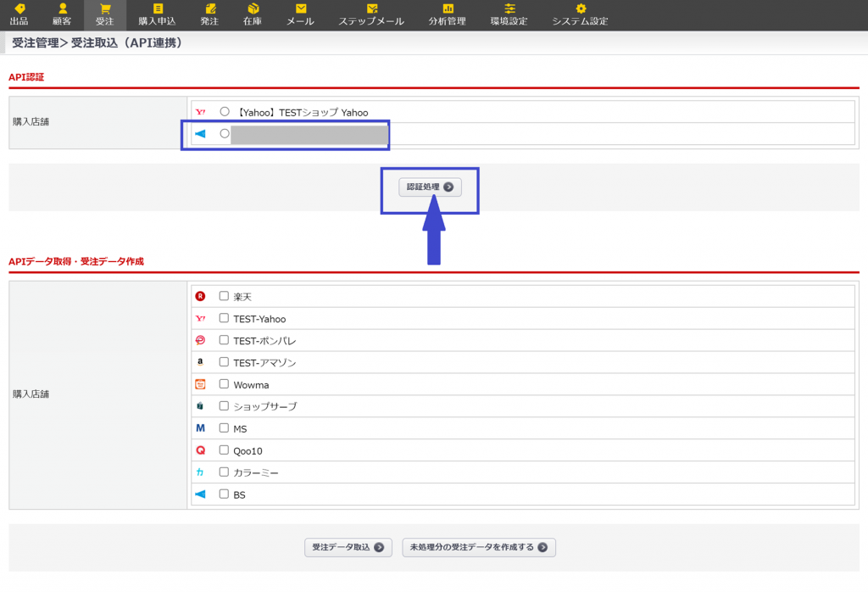Click the Rakuten R logo icon
This screenshot has height=592, width=868.
tap(200, 296)
